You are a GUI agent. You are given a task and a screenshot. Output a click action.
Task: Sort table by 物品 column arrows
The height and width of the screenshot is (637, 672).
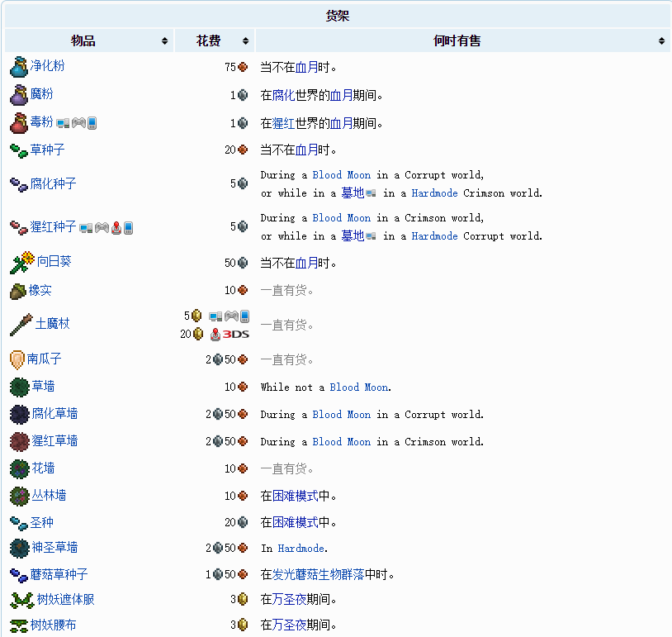(164, 41)
